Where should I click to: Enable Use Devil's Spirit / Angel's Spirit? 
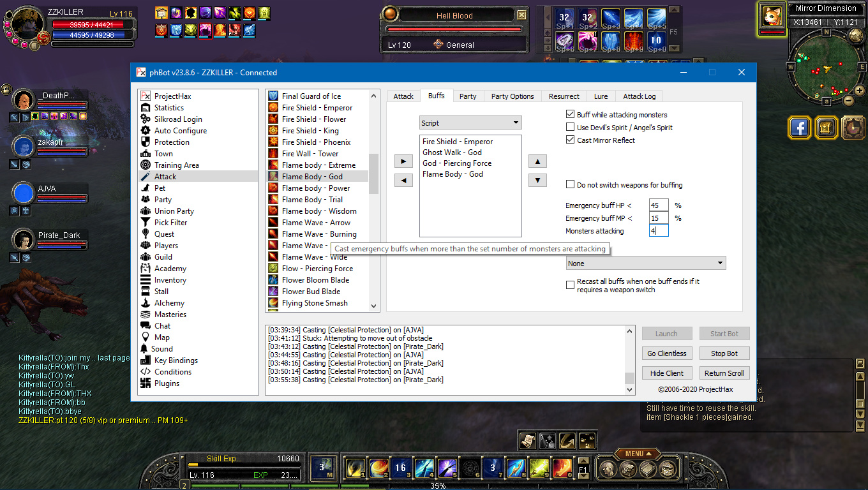click(x=571, y=128)
